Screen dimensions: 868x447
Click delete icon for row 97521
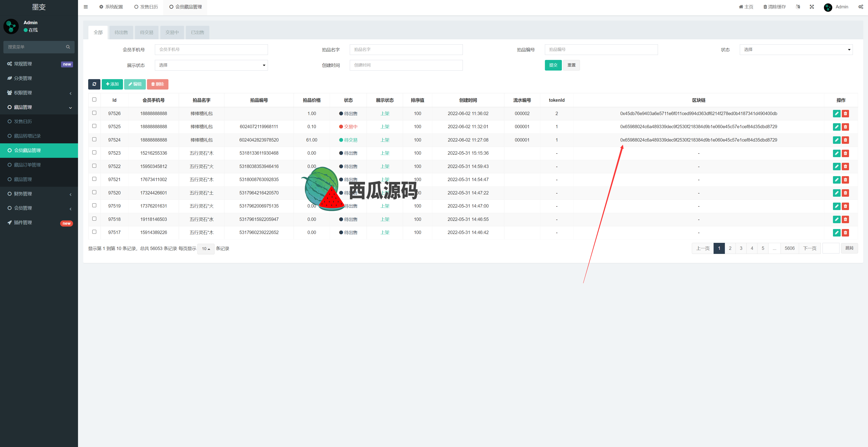coord(845,180)
